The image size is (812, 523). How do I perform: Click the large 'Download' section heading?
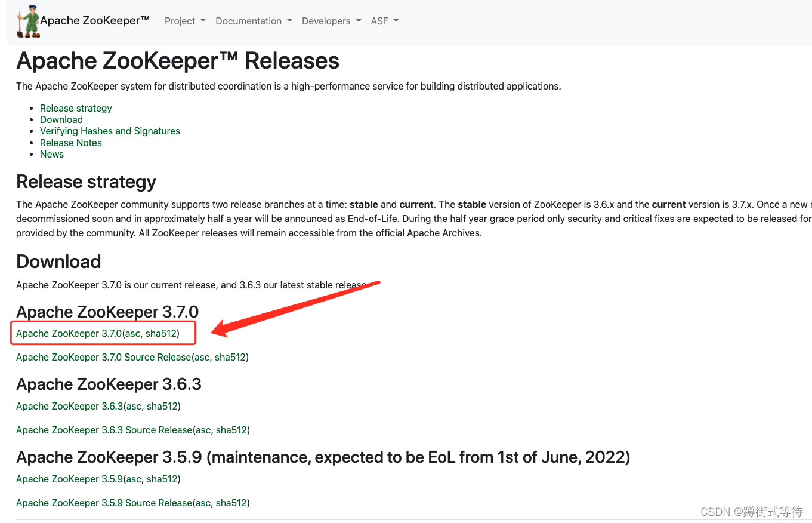tap(58, 261)
